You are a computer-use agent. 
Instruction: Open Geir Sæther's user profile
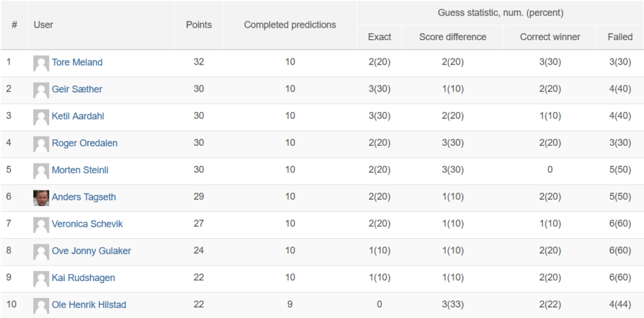77,89
